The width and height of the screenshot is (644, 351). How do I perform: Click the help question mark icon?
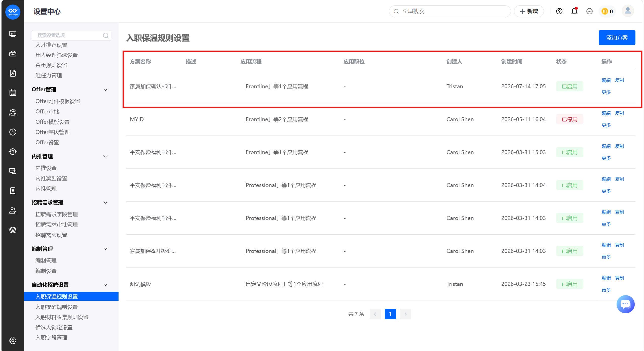click(559, 11)
